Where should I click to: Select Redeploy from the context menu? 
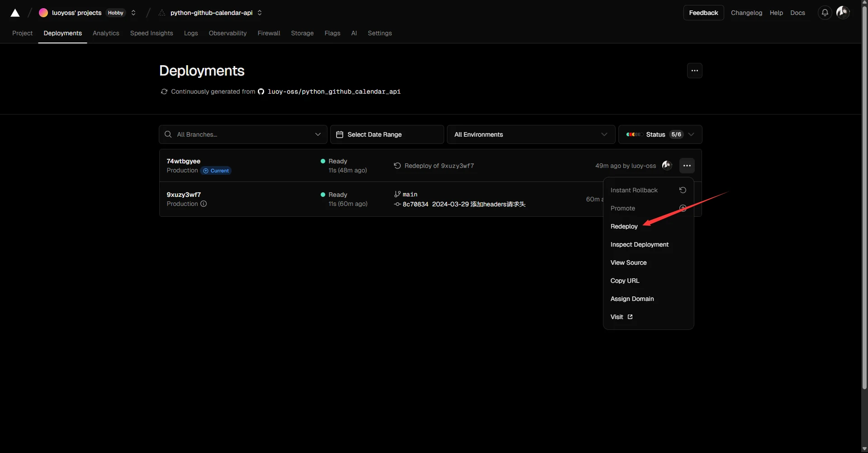624,226
